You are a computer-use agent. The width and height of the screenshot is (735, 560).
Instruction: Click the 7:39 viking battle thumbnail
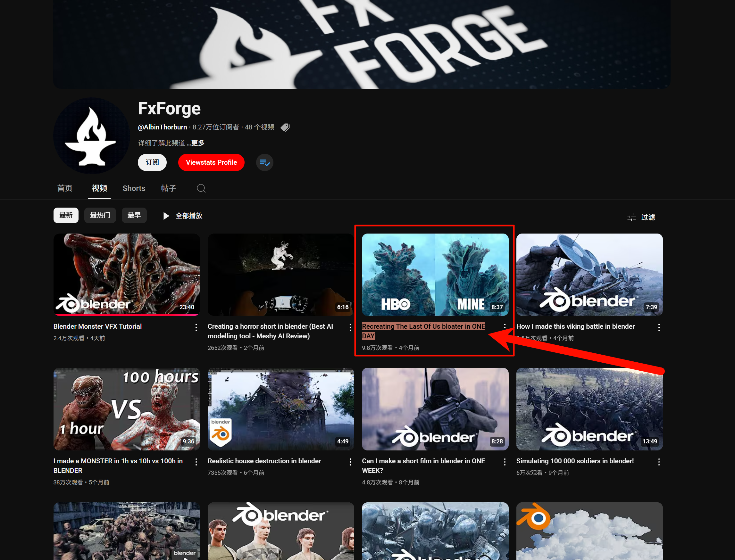[x=589, y=275]
